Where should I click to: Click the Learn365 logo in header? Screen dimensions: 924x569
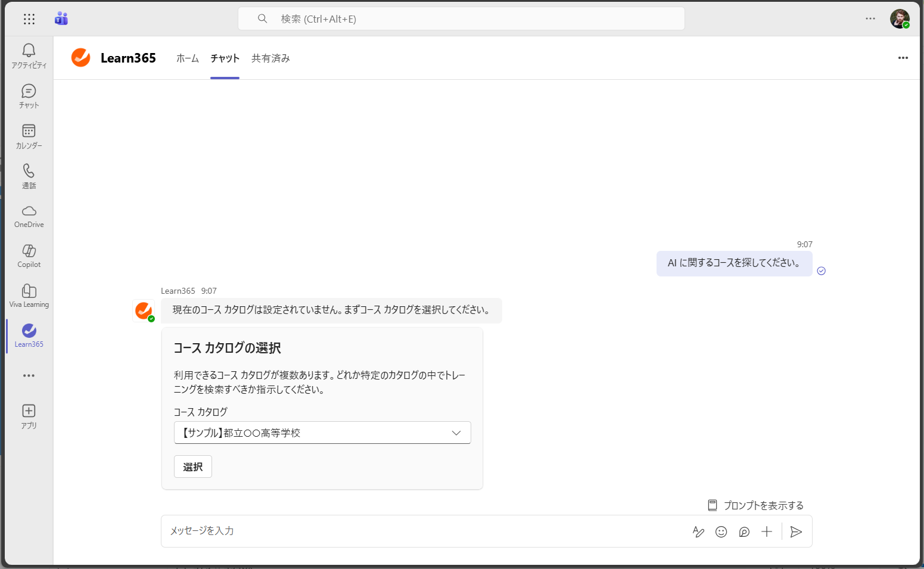point(80,58)
